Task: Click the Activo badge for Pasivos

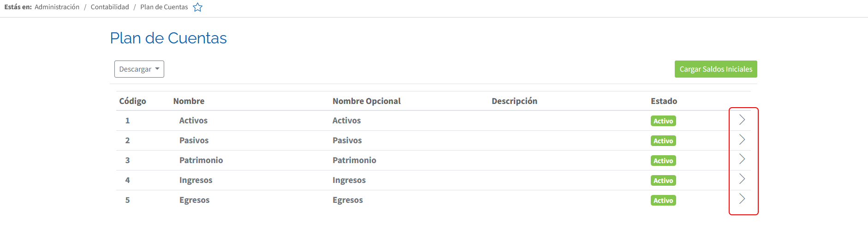Action: [663, 141]
